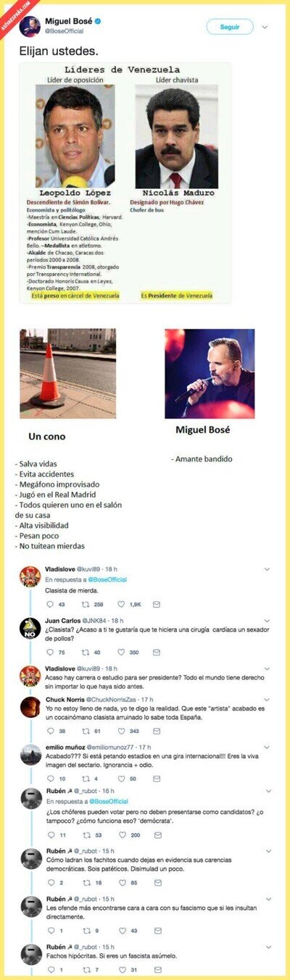
Task: Like Vladislove's tweet with 1,9K likes
Action: tap(122, 604)
